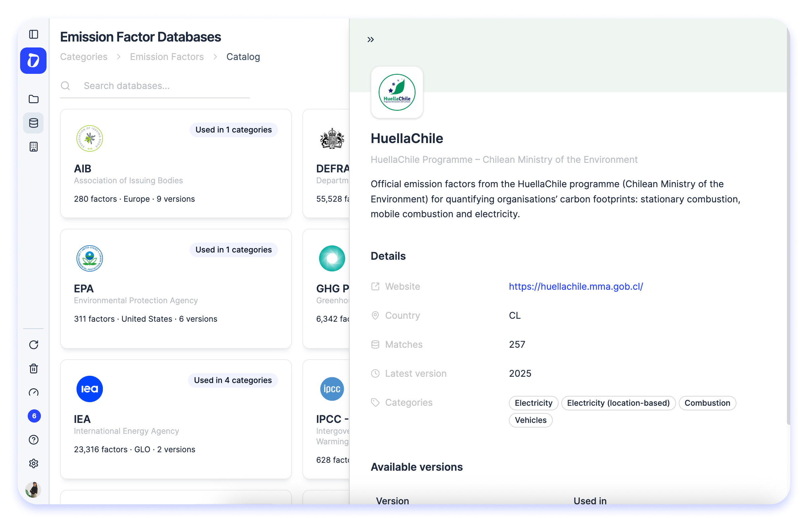This screenshot has width=810, height=532.
Task: Click the gauge icon in sidebar
Action: pos(34,393)
